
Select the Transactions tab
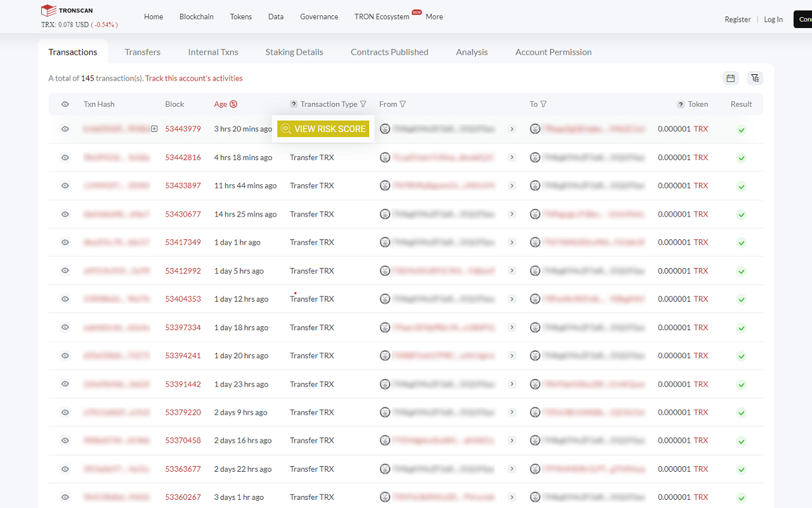pyautogui.click(x=73, y=52)
